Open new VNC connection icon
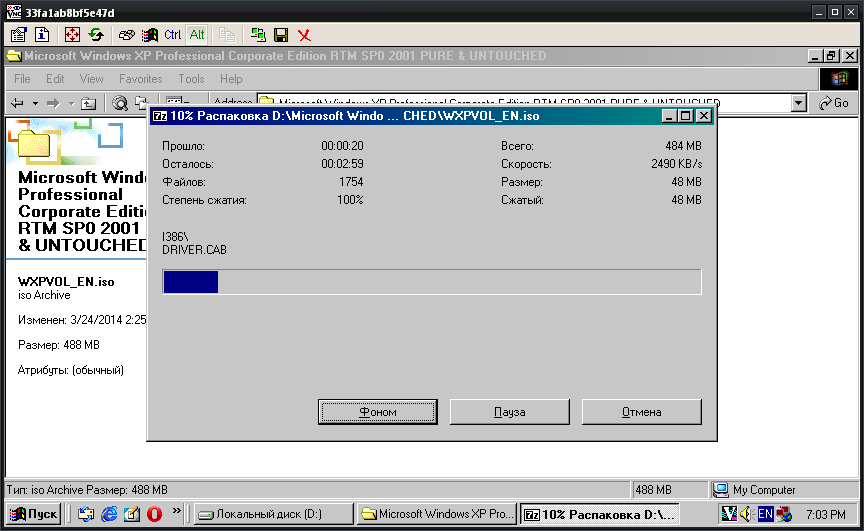This screenshot has height=531, width=864. coord(258,35)
